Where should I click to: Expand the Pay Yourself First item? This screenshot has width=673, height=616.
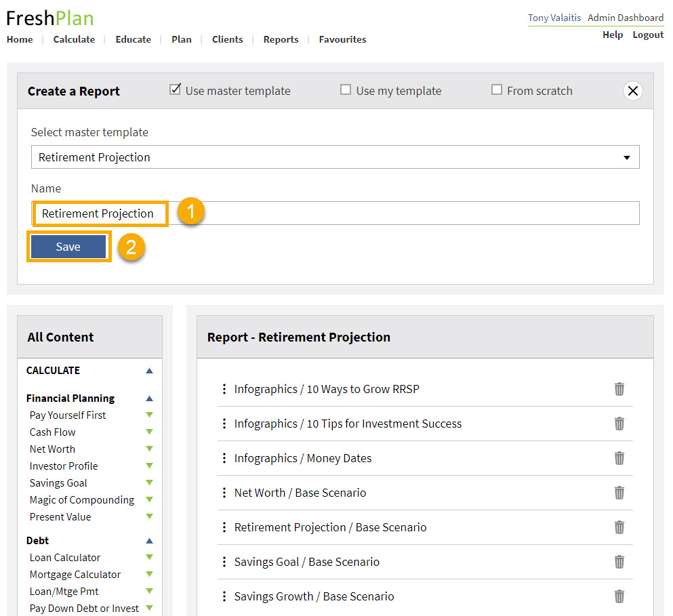149,415
